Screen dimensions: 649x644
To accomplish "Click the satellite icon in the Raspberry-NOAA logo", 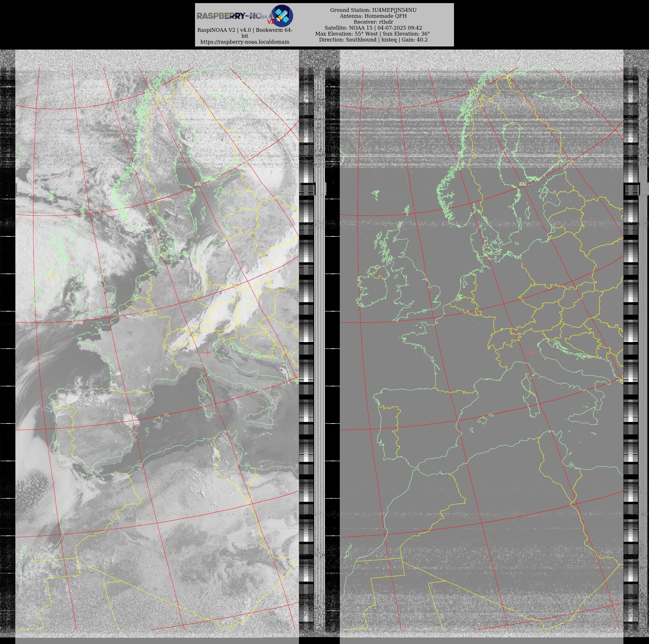I will click(282, 16).
